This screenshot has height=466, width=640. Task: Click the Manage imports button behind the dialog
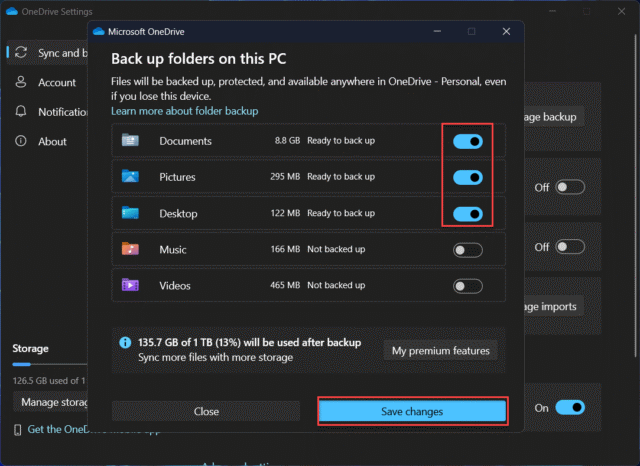point(553,306)
